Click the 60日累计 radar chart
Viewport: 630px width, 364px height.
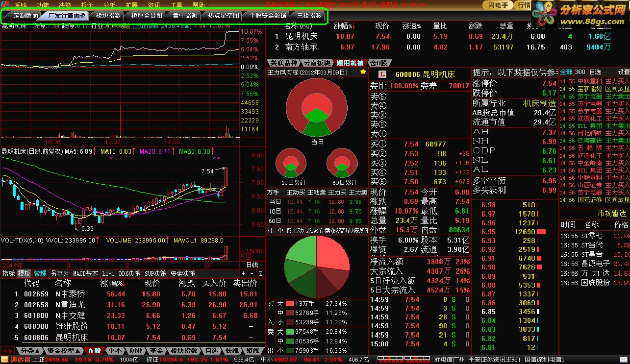tap(342, 164)
